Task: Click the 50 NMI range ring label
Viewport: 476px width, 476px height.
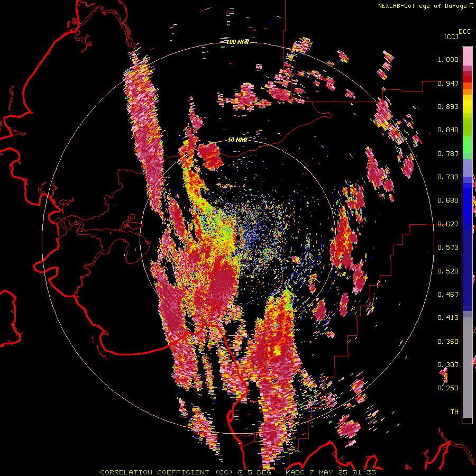Action: tap(237, 140)
